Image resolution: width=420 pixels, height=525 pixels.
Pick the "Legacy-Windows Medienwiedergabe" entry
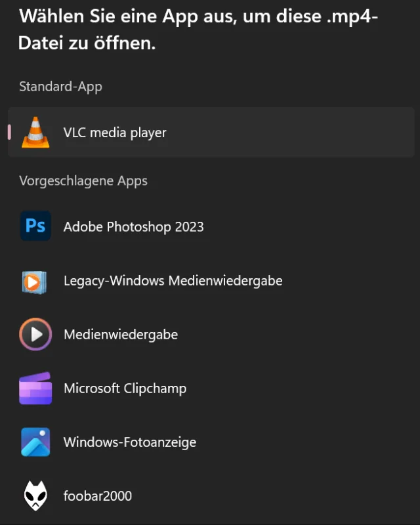[173, 281]
